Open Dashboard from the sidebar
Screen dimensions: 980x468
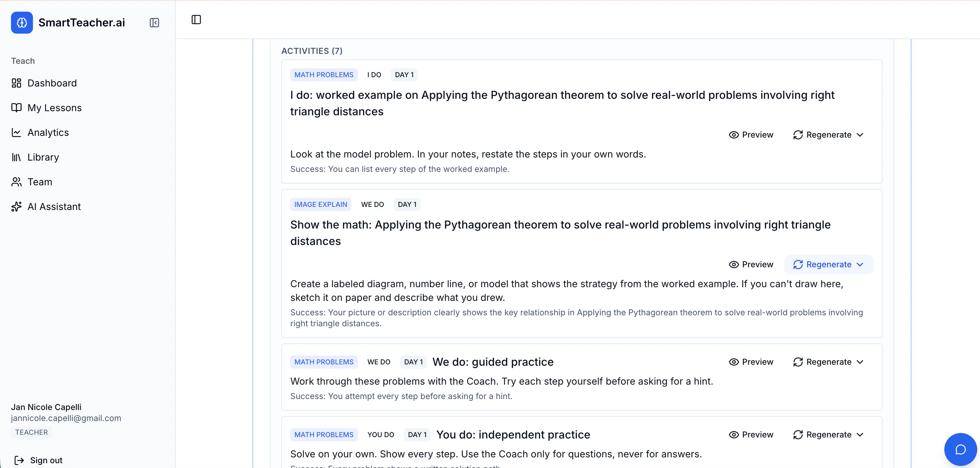click(52, 83)
